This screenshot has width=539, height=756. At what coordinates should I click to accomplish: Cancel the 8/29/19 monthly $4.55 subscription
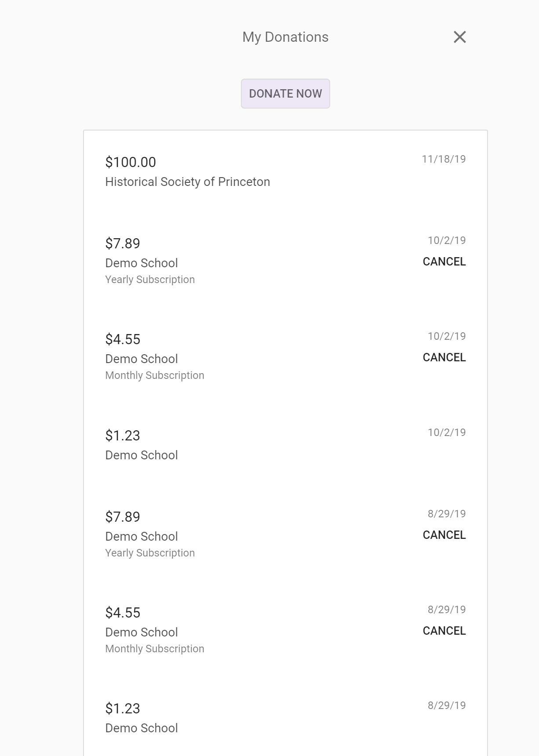pyautogui.click(x=444, y=631)
